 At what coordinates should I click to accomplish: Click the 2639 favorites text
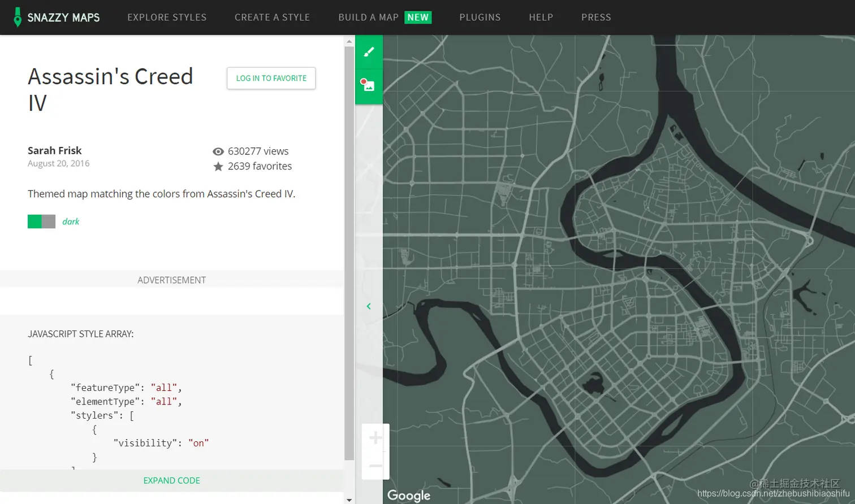click(260, 166)
